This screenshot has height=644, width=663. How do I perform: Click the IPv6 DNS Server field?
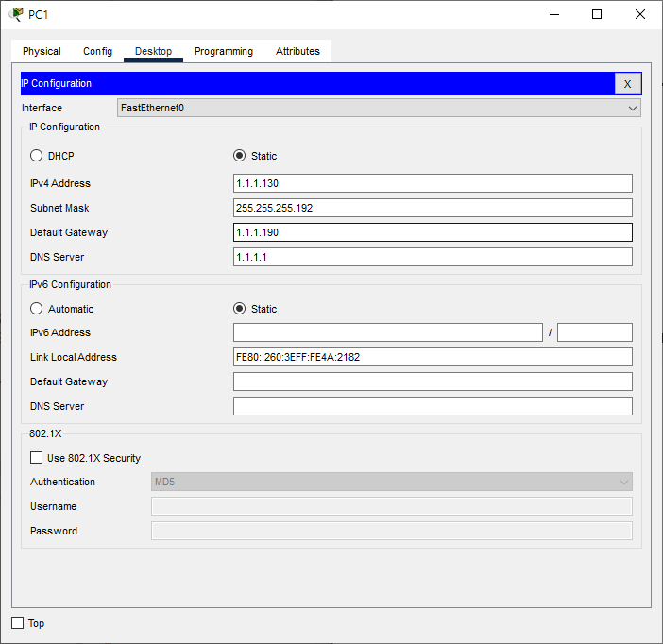point(433,406)
